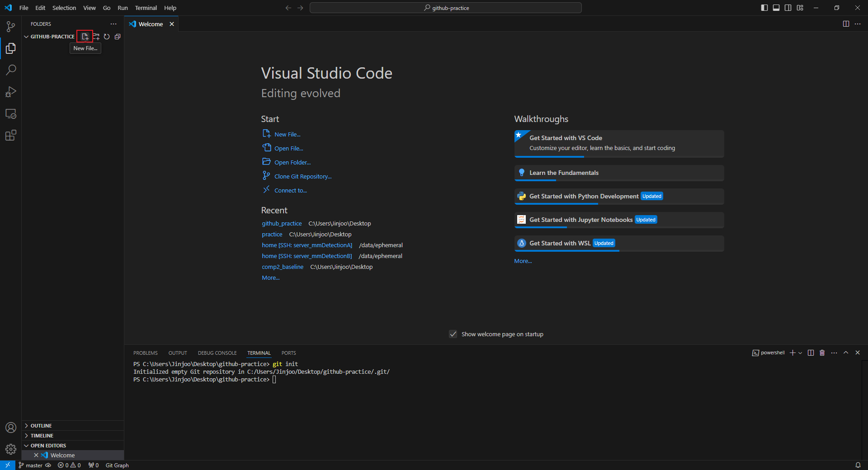
Task: Click Clone Git Repository... link
Action: [x=302, y=176]
